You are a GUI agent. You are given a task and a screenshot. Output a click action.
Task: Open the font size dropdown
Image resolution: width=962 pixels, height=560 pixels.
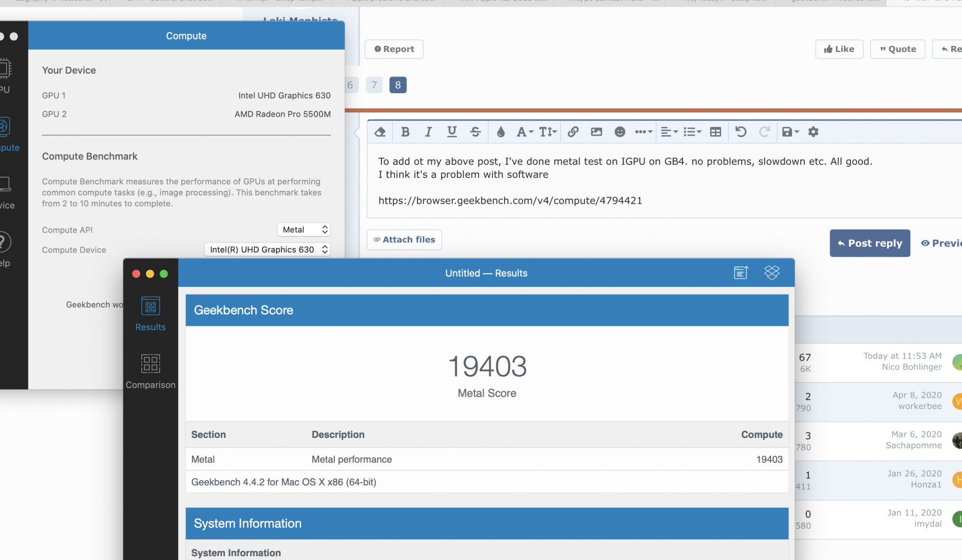(x=548, y=132)
